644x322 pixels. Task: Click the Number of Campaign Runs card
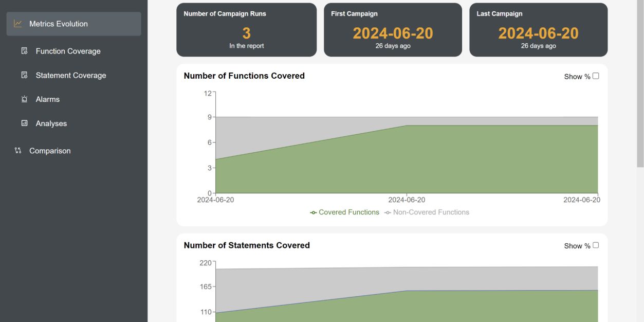click(x=246, y=30)
